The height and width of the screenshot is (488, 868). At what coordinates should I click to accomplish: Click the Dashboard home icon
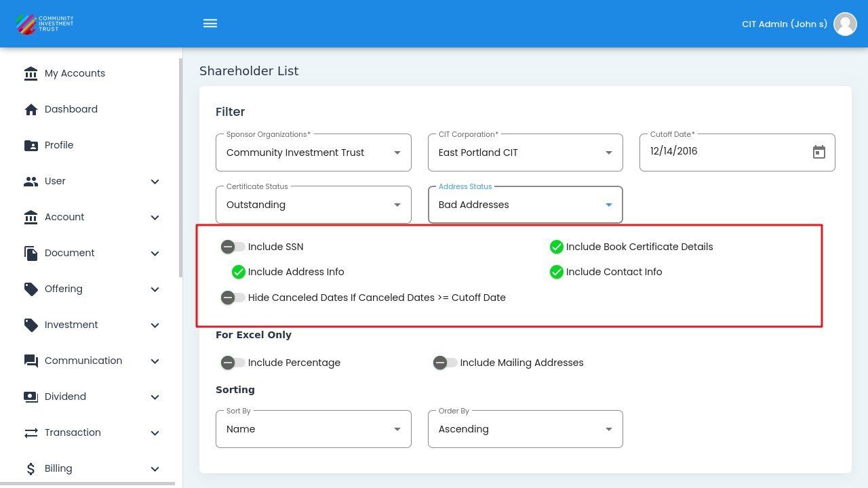[x=31, y=110]
